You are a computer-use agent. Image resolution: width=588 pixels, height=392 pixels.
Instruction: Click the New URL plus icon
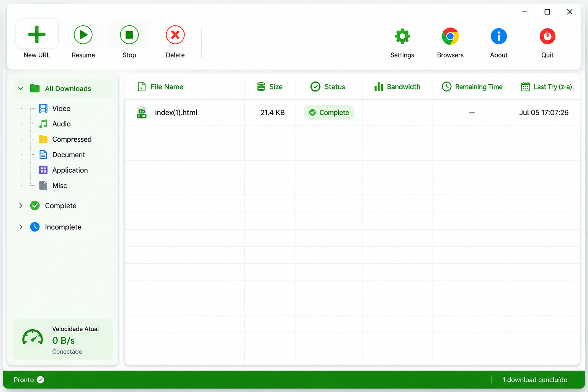37,34
